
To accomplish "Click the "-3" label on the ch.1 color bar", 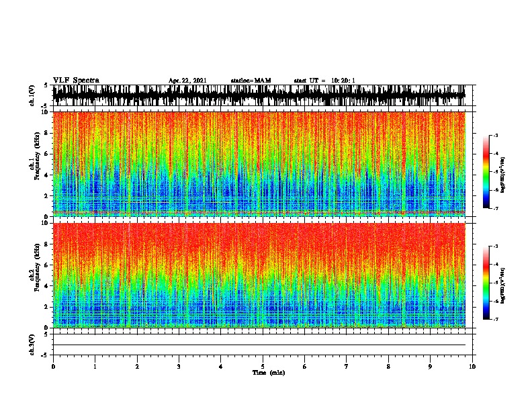I will coord(495,135).
